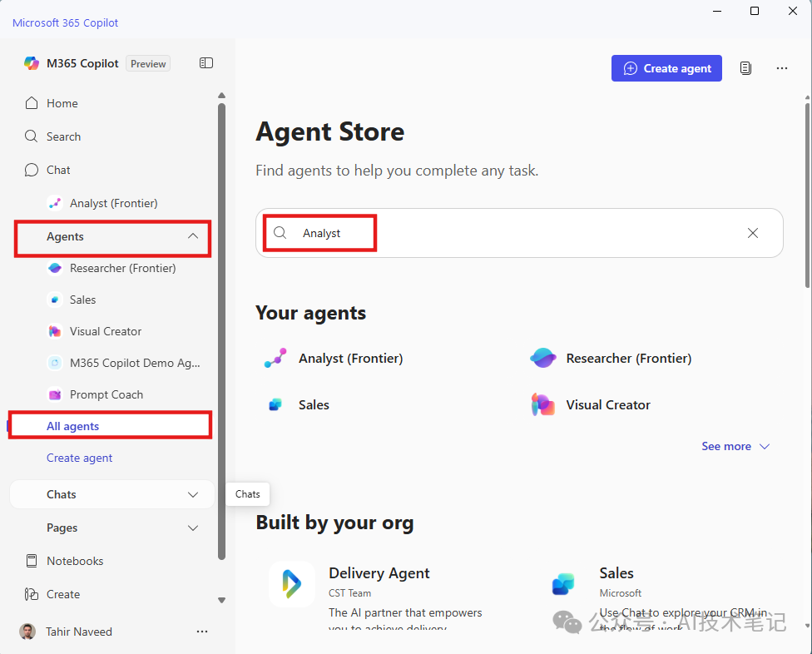Open the top-right ellipsis menu

pyautogui.click(x=782, y=68)
